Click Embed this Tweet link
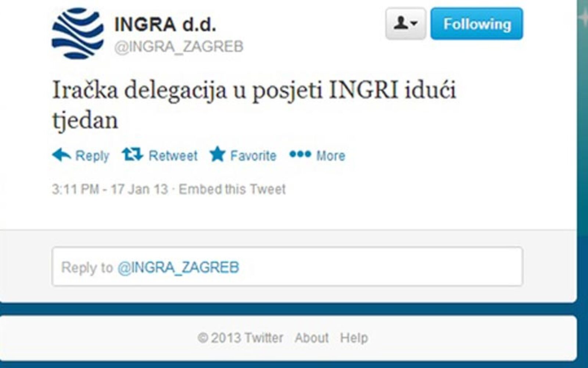The height and width of the screenshot is (368, 588). [232, 189]
